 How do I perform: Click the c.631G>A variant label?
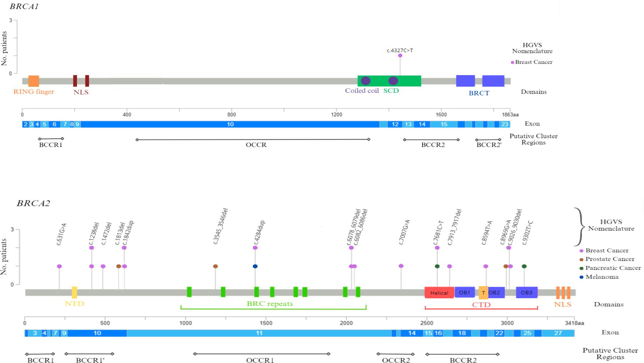[61, 234]
